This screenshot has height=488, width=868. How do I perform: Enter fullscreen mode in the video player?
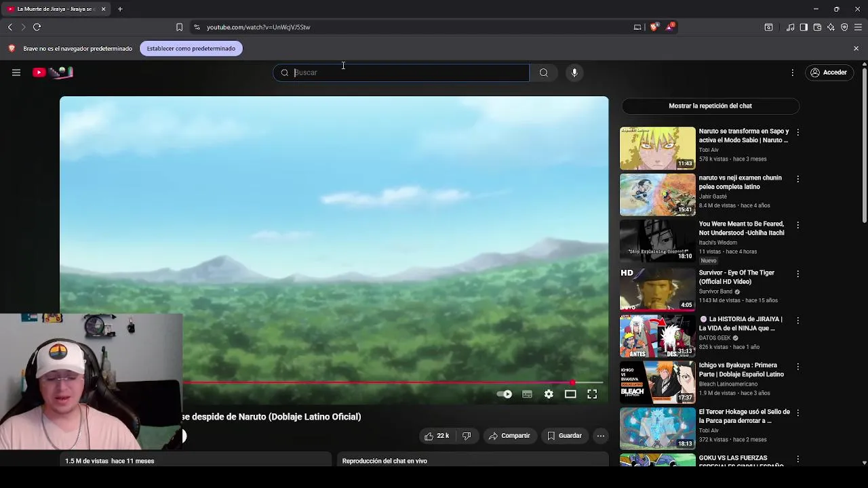pos(592,394)
